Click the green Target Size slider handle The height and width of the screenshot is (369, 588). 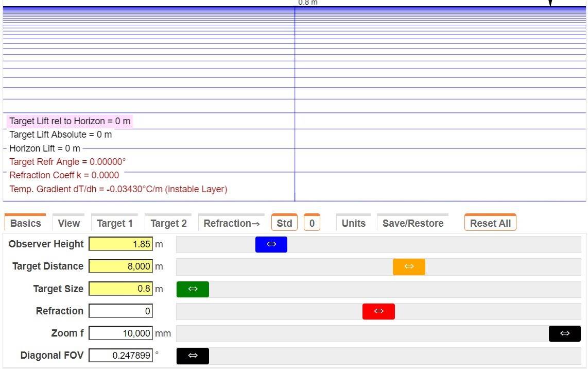point(193,289)
